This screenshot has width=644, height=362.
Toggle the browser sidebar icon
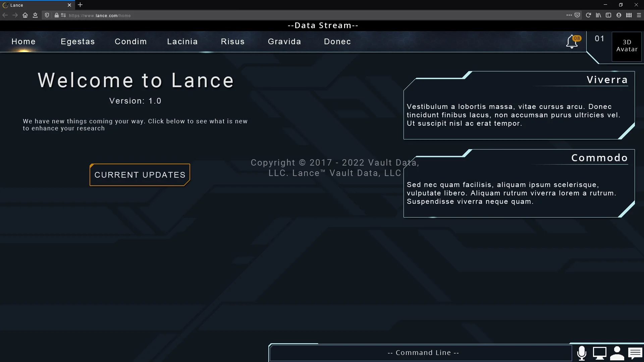click(x=608, y=15)
